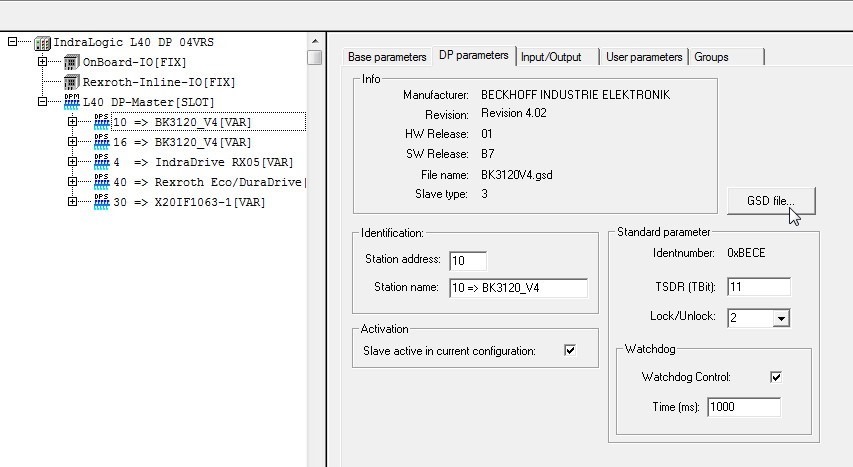Viewport: 853px width, 467px height.
Task: Click the X20IF1063-1 slave DPS icon
Action: tap(101, 201)
